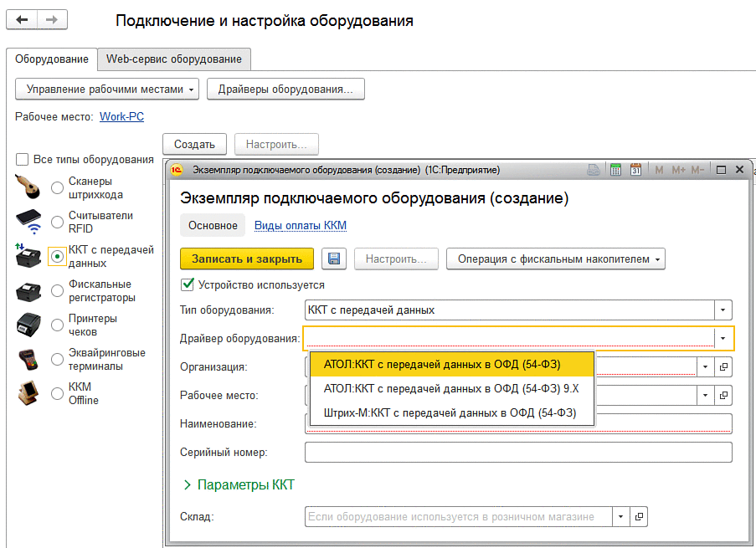Open the Организация record with open icon
Screen dimensions: 756x548
point(723,366)
